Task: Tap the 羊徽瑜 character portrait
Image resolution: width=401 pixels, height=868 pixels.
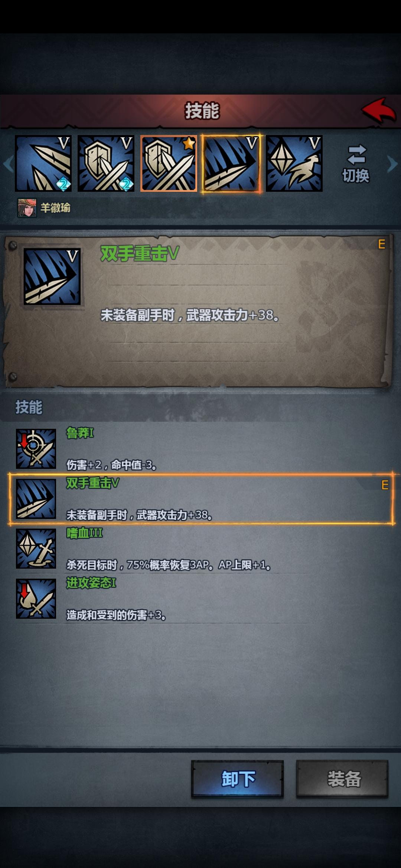Action: (x=27, y=208)
